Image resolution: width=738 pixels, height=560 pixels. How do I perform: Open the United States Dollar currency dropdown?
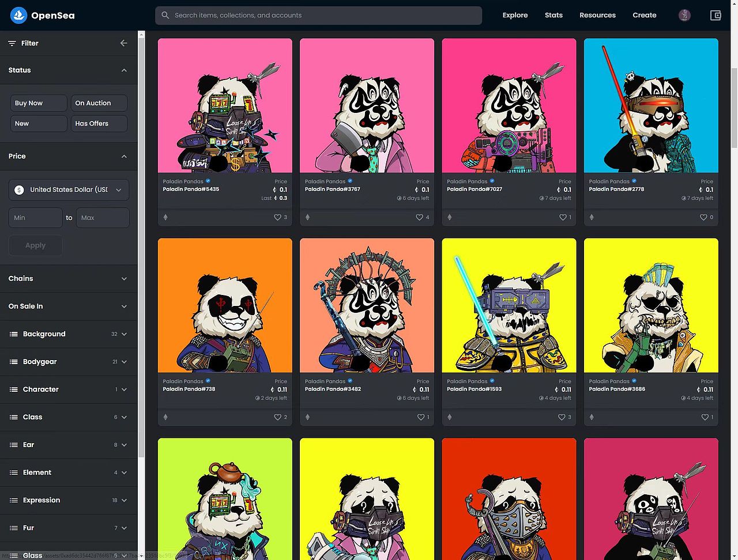[69, 190]
